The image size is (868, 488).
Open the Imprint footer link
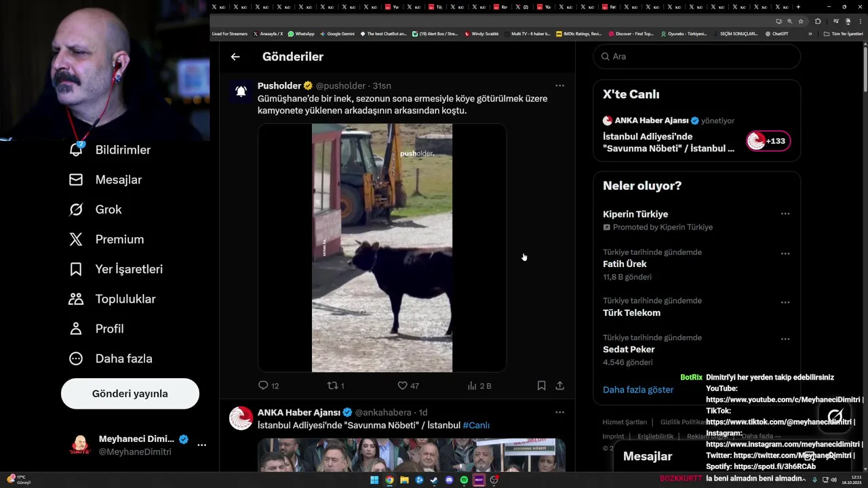(613, 436)
